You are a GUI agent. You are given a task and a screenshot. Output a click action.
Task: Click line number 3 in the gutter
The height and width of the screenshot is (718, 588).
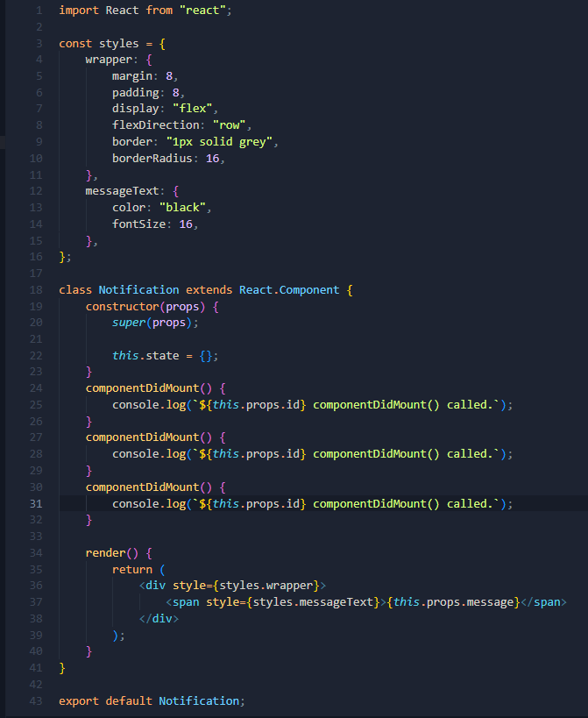click(x=39, y=44)
